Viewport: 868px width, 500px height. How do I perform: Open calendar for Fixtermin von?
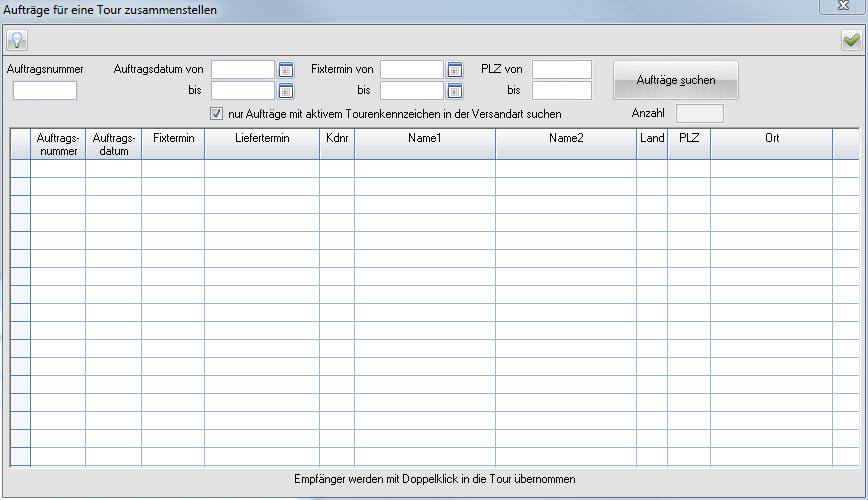point(454,70)
